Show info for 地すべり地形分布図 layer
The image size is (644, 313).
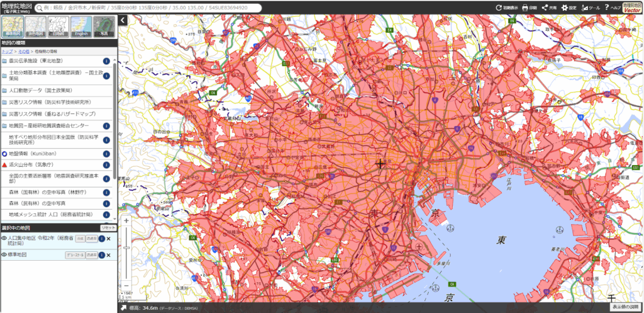pos(106,140)
